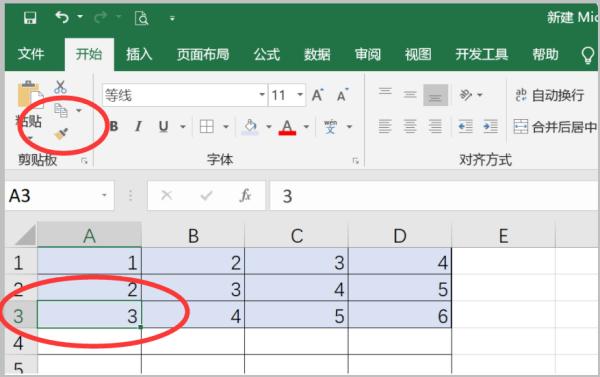Toggle 自动换行 wrap text
The width and height of the screenshot is (600, 377).
[x=549, y=95]
